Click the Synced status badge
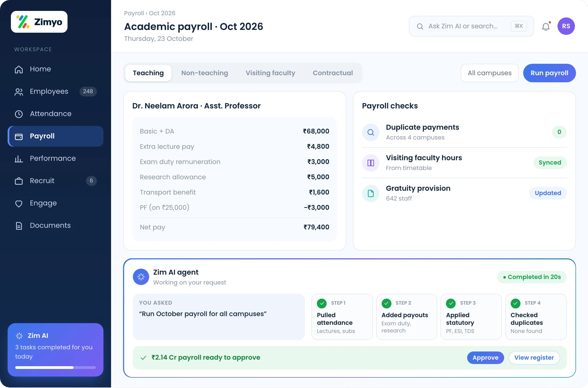The width and height of the screenshot is (588, 388). click(550, 163)
